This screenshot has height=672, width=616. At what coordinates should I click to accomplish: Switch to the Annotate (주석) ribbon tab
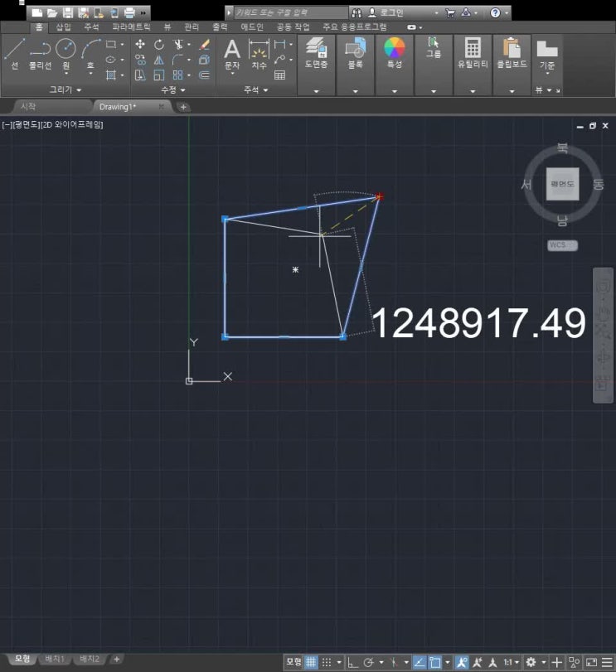point(91,27)
